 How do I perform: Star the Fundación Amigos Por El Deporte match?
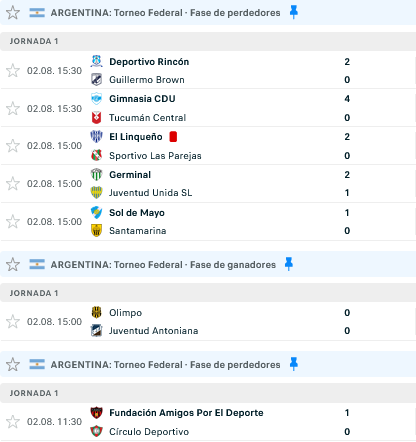point(13,422)
